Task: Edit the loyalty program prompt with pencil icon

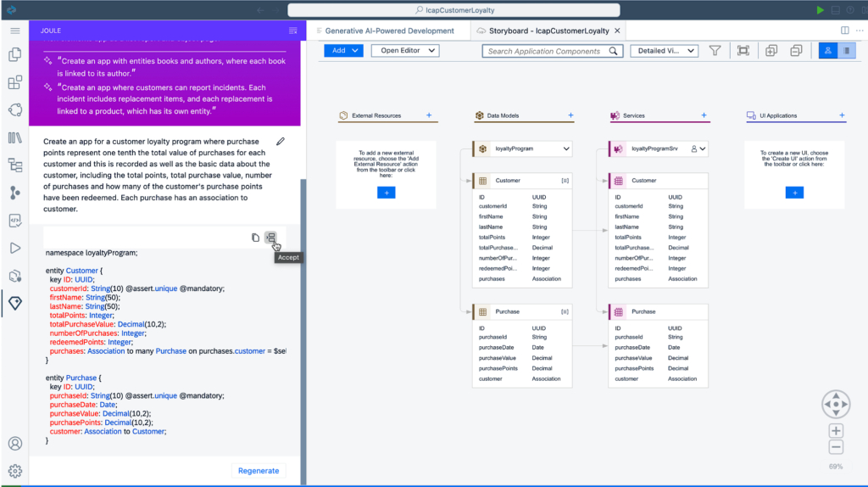Action: 281,141
